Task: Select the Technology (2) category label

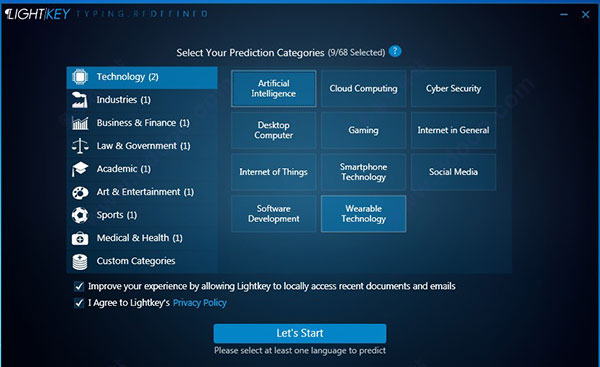Action: 127,77
